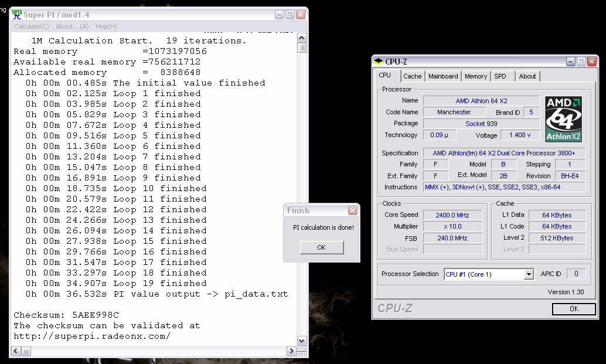Close the CPU-Z window
The height and width of the screenshot is (364, 606).
pyautogui.click(x=592, y=62)
